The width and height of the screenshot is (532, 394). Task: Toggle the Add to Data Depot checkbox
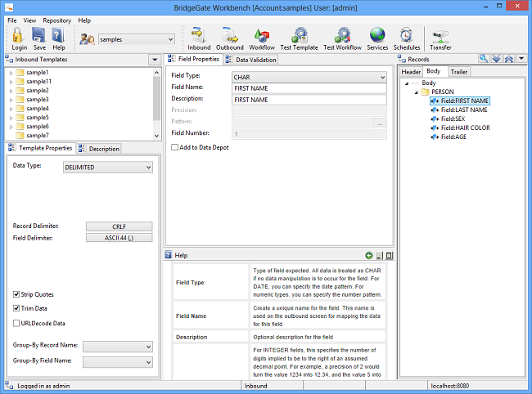point(174,147)
